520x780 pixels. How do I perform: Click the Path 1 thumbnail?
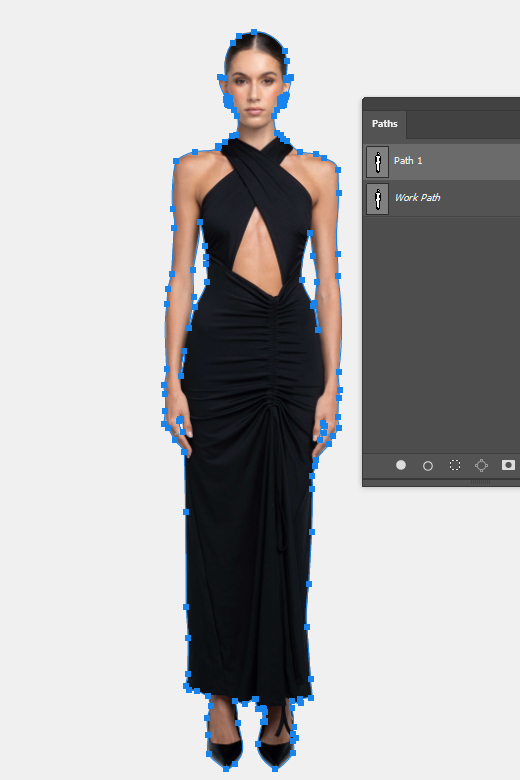tap(378, 162)
